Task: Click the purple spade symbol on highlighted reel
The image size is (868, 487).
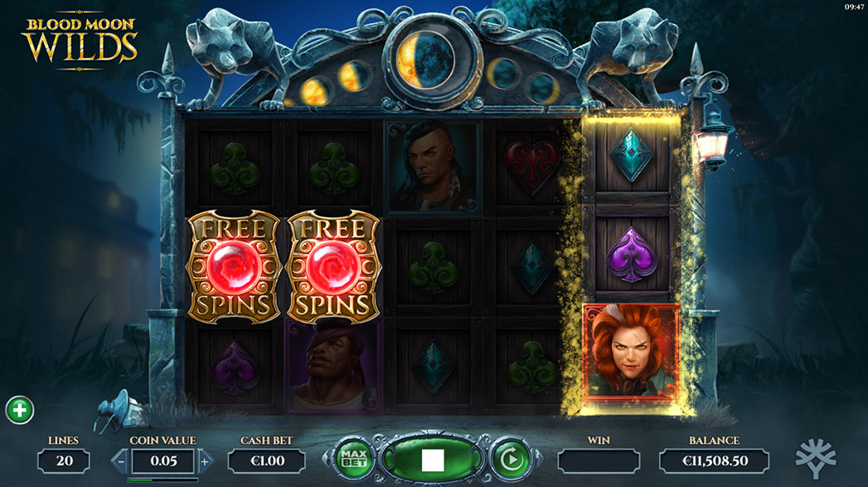Action: [631, 255]
